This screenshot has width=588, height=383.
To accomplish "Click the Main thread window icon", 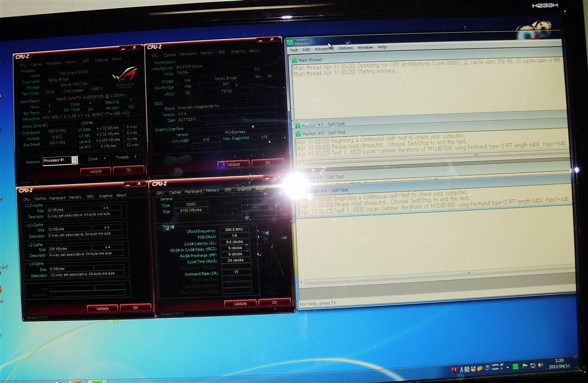I will pos(295,60).
